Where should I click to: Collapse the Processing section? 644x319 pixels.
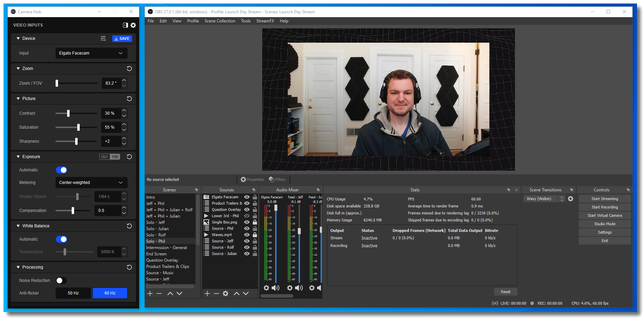(x=18, y=267)
